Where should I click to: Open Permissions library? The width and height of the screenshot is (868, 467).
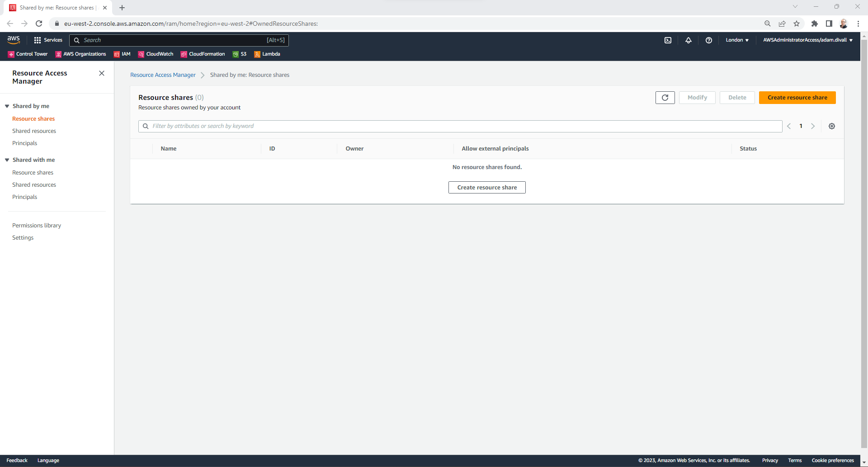coord(37,226)
